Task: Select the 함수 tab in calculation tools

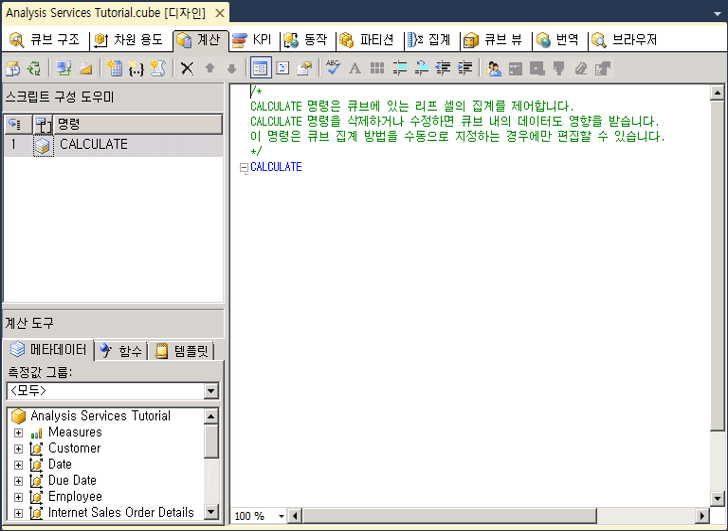Action: 121,351
